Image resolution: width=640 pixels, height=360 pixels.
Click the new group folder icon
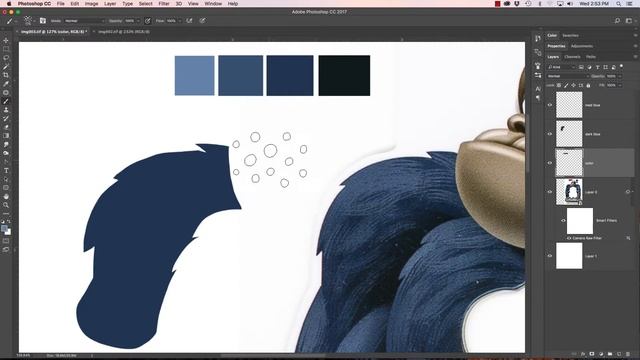pyautogui.click(x=610, y=354)
